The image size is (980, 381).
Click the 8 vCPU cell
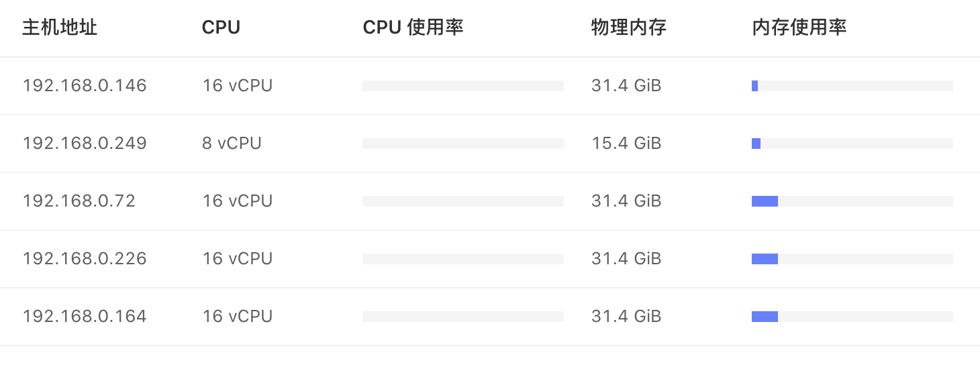(232, 144)
